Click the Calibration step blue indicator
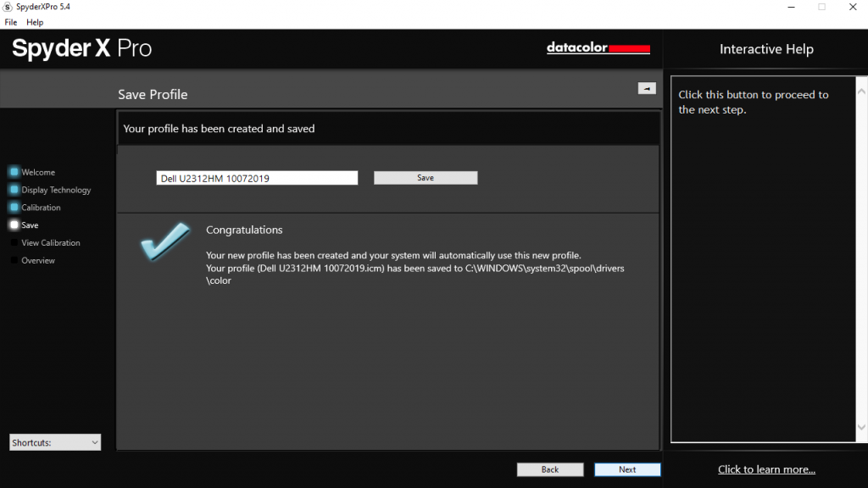 (x=14, y=208)
